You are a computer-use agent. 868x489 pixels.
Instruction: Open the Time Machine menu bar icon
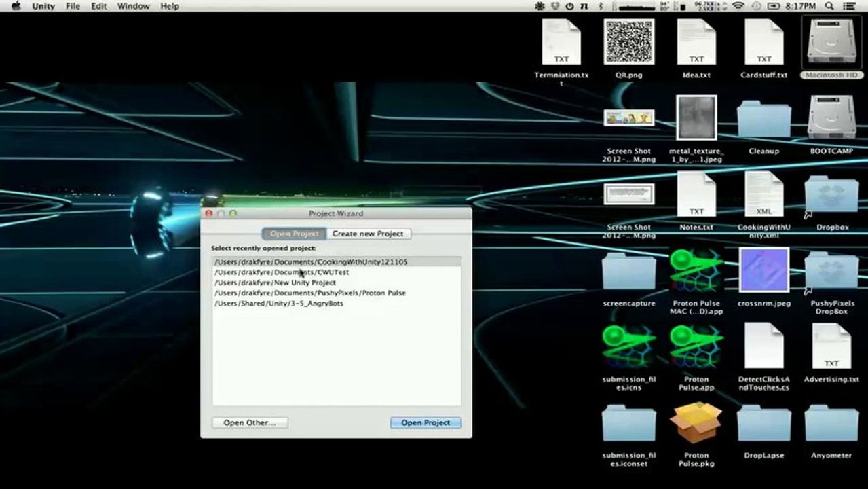coord(756,6)
